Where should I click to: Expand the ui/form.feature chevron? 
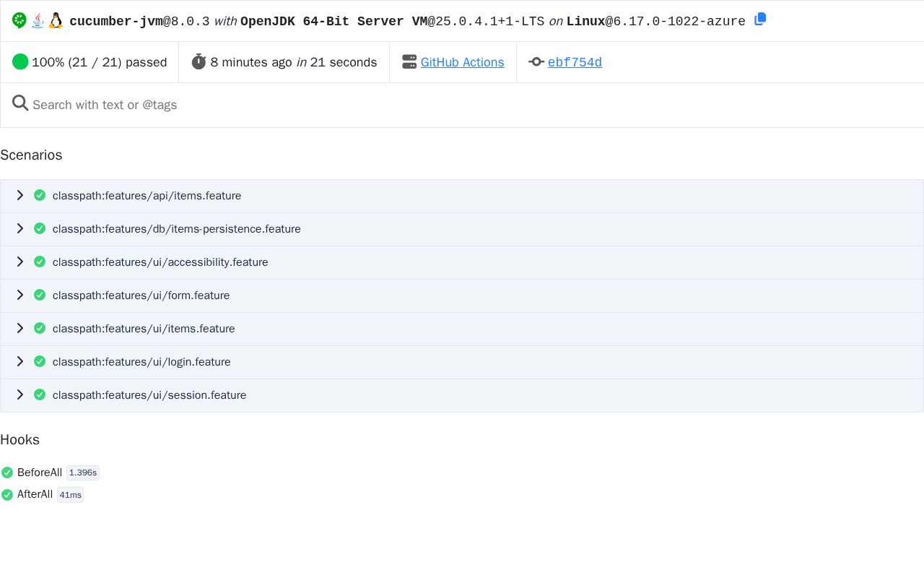pos(20,295)
